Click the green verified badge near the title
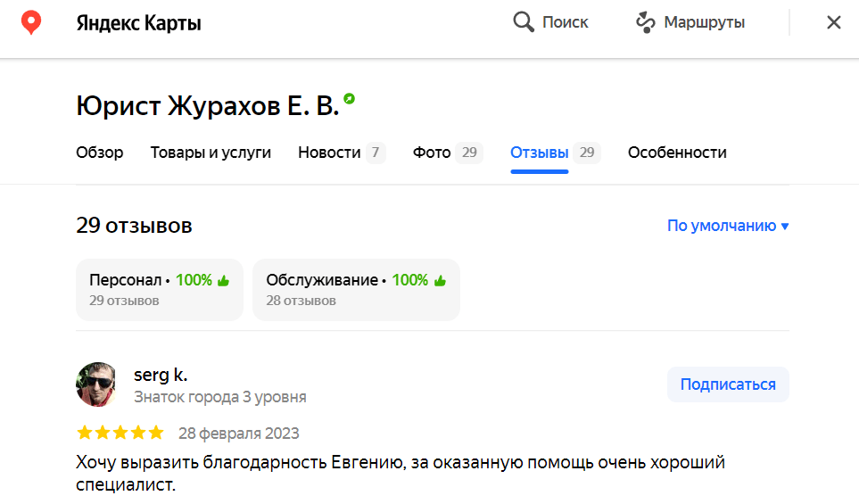 (349, 99)
